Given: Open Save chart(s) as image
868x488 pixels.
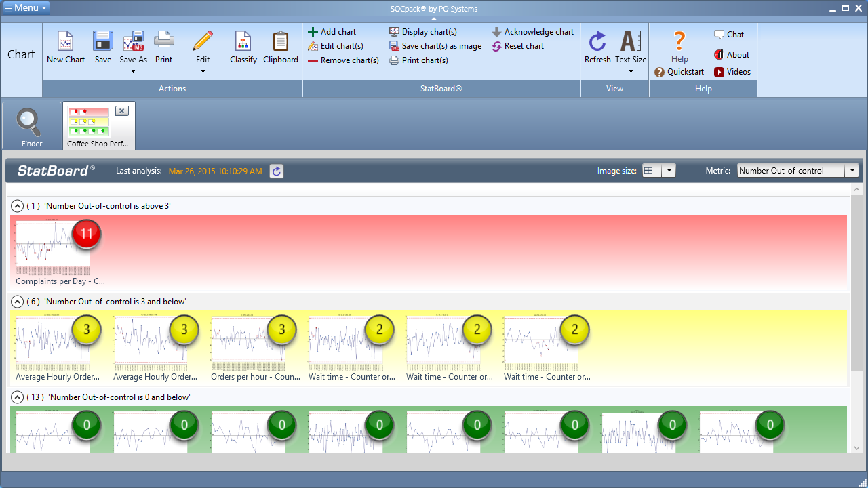Looking at the screenshot, I should tap(394, 45).
